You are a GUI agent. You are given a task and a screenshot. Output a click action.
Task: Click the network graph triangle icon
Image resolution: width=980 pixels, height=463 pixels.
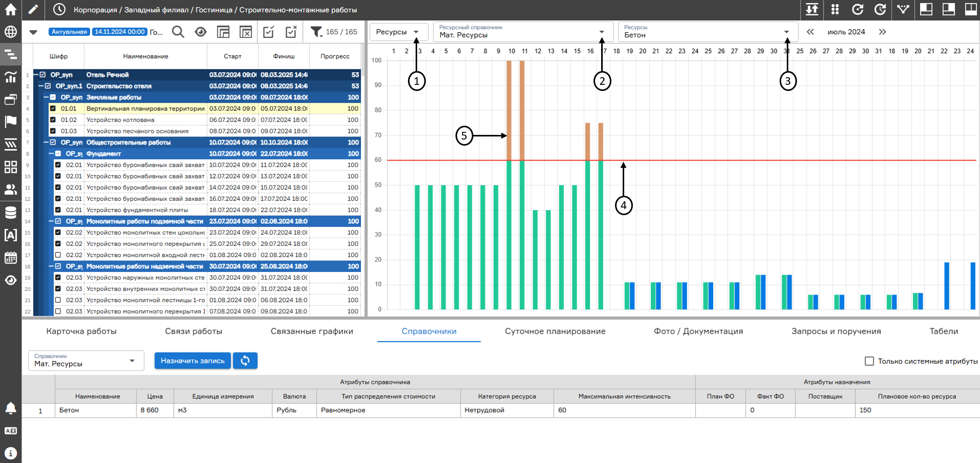click(903, 9)
